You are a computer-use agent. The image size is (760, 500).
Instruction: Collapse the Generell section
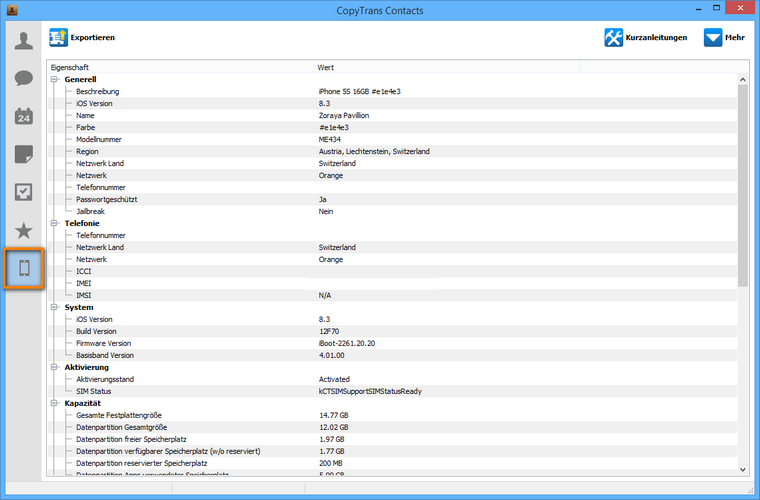(x=54, y=79)
